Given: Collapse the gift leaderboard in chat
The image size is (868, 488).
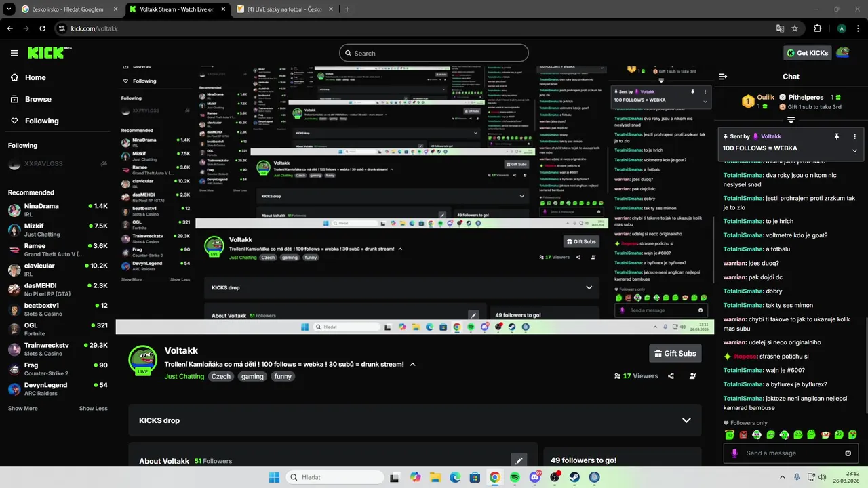Looking at the screenshot, I should (x=791, y=120).
